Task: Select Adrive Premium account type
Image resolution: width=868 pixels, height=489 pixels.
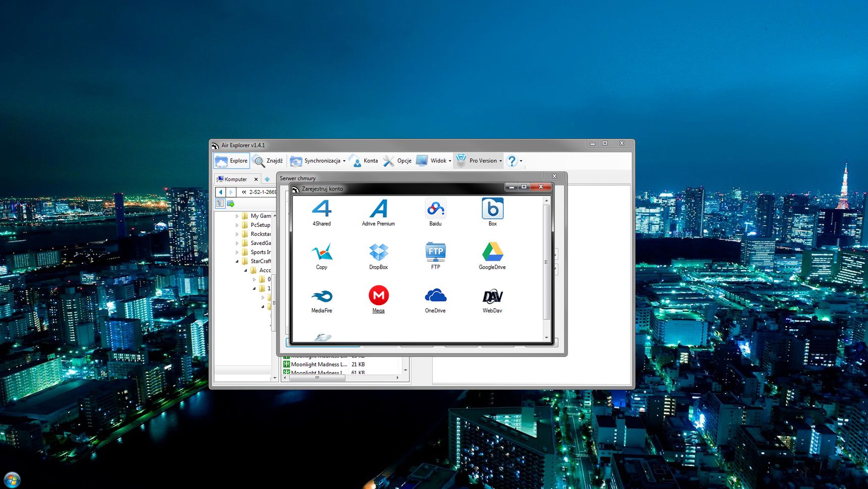Action: point(378,213)
